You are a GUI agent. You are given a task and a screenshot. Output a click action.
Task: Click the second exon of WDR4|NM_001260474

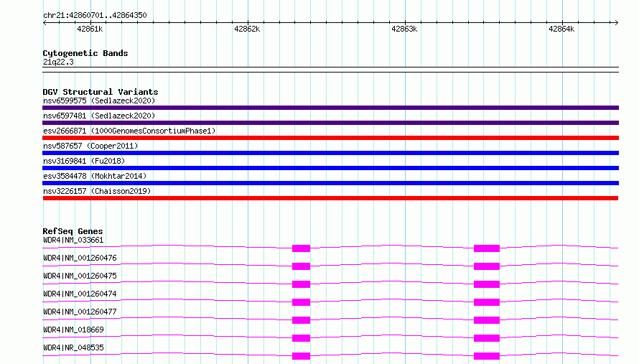tap(487, 302)
